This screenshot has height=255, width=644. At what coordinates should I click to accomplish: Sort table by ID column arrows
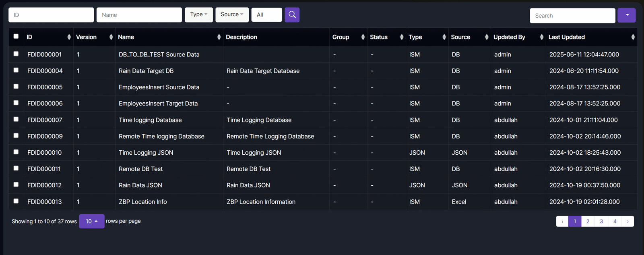pos(69,37)
